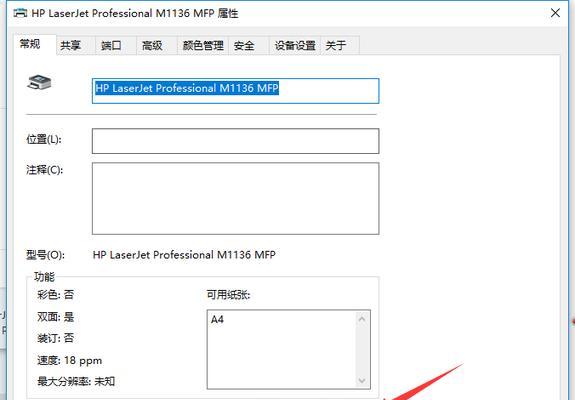The image size is (575, 400).
Task: Go to the 安全 tab
Action: [244, 45]
